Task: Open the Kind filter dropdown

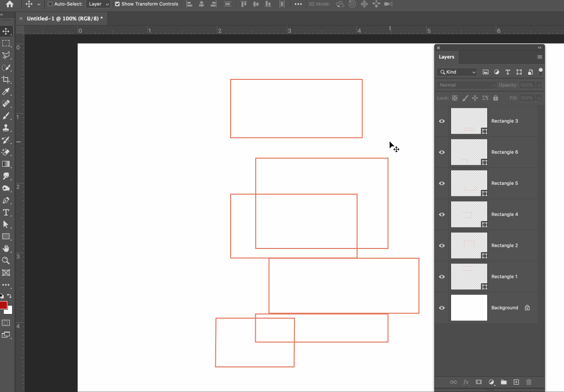Action: pyautogui.click(x=457, y=72)
